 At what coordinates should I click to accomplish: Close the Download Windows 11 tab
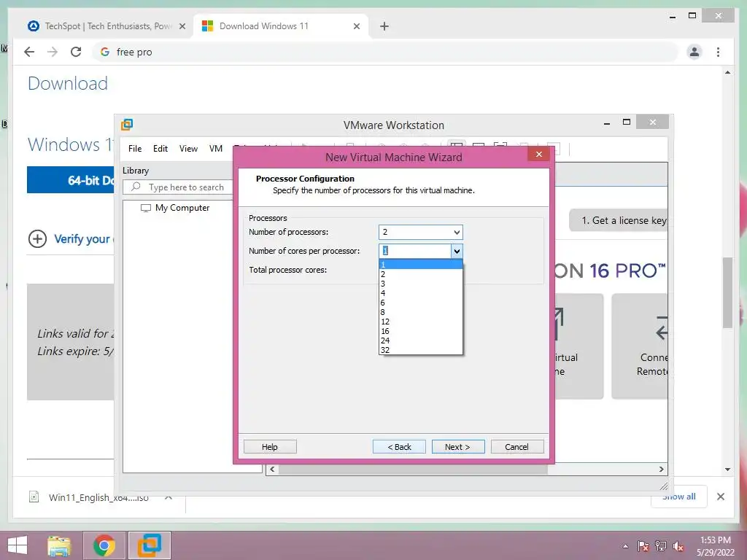coord(356,26)
